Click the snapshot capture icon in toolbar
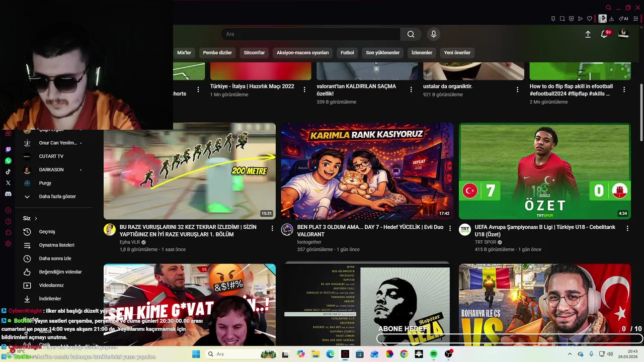Image resolution: width=644 pixels, height=362 pixels. coord(562,19)
